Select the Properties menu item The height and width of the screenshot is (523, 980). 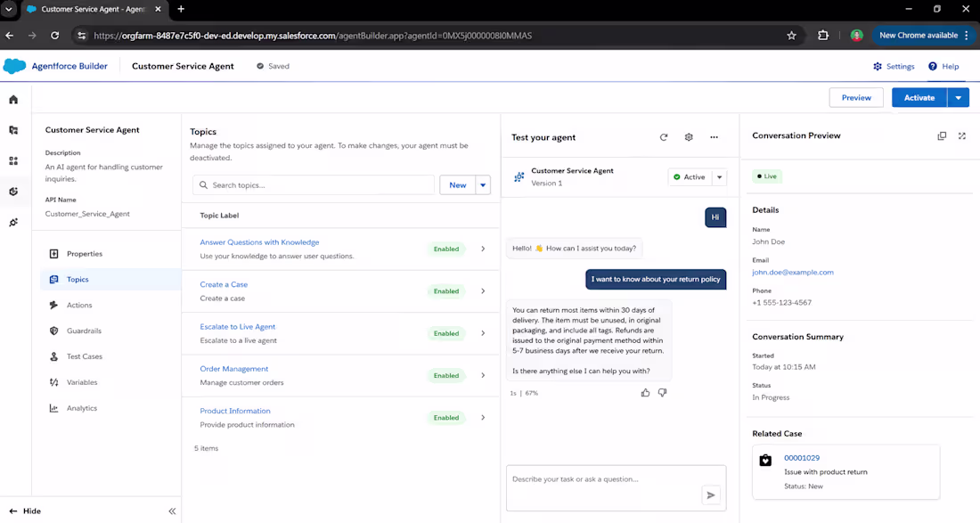[110, 254]
